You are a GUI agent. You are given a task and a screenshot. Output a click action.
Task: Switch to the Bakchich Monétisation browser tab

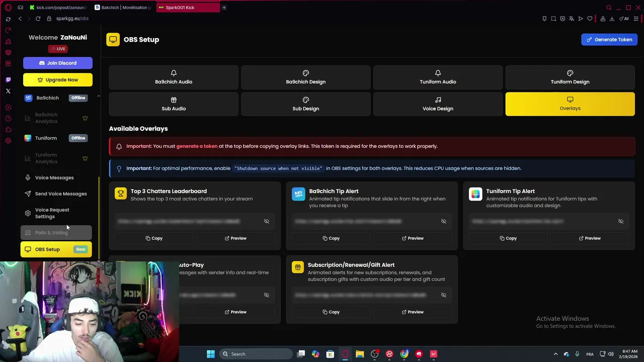click(123, 8)
